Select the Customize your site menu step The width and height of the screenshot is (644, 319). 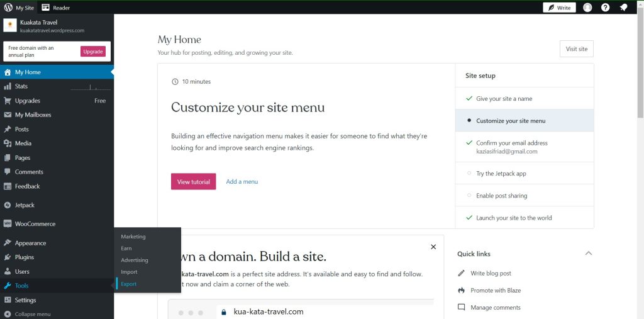525,120
